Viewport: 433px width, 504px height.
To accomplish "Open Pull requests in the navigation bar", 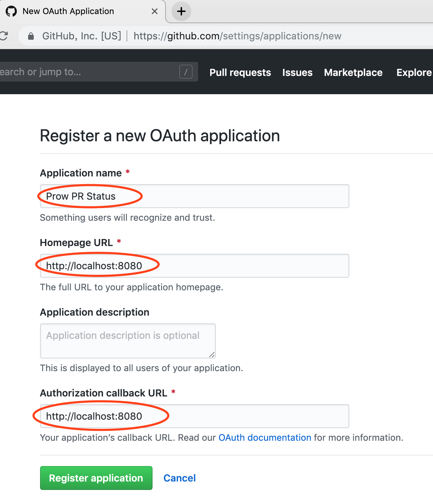I will (x=240, y=72).
